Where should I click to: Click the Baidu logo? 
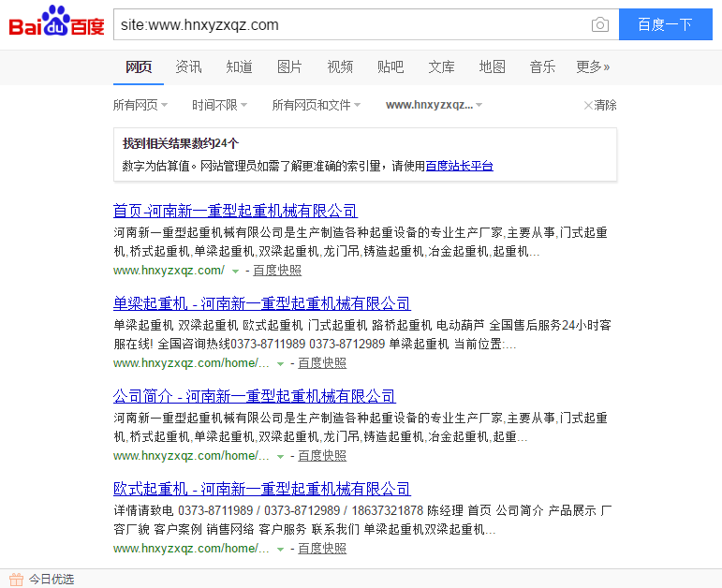[x=56, y=22]
